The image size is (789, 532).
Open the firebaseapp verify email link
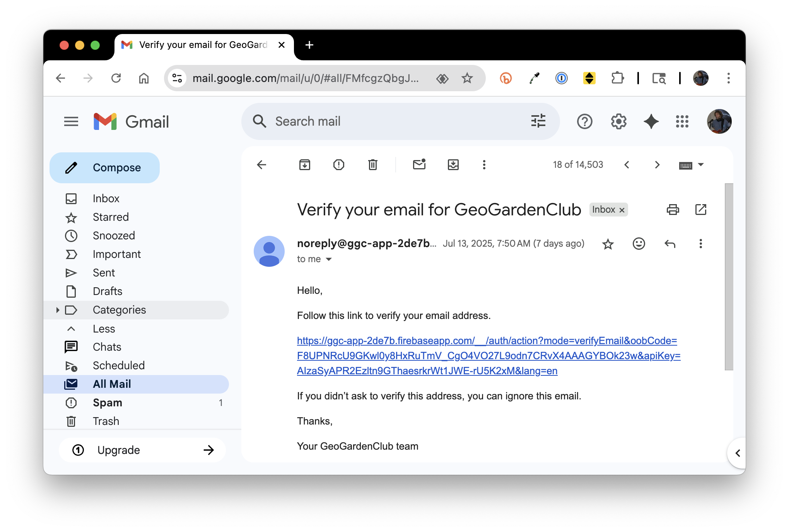[x=488, y=356]
